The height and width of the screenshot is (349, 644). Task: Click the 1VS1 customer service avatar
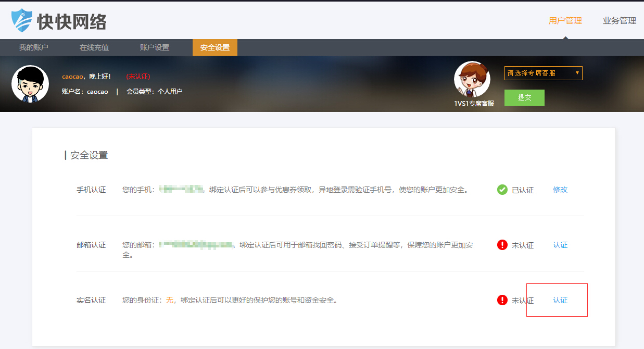[472, 79]
